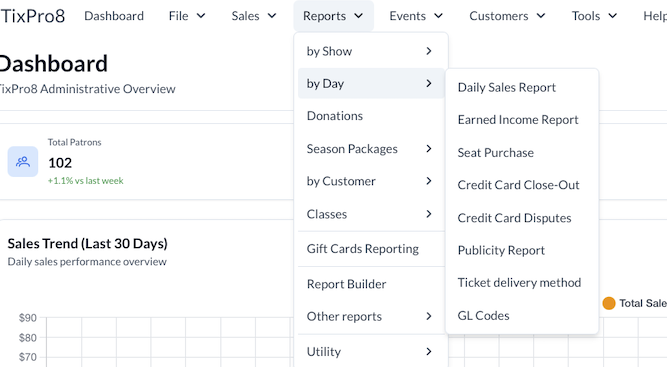The width and height of the screenshot is (667, 367).
Task: Open GL Codes report
Action: pos(522,316)
